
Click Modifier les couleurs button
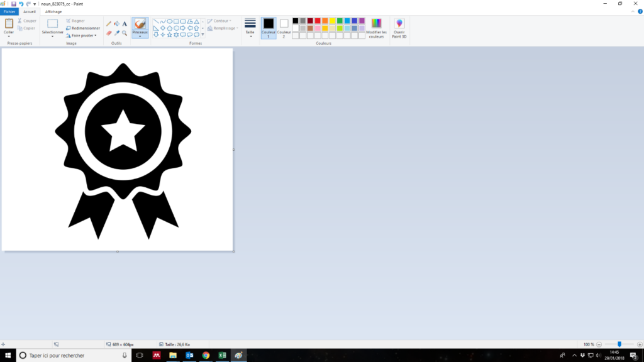point(377,28)
